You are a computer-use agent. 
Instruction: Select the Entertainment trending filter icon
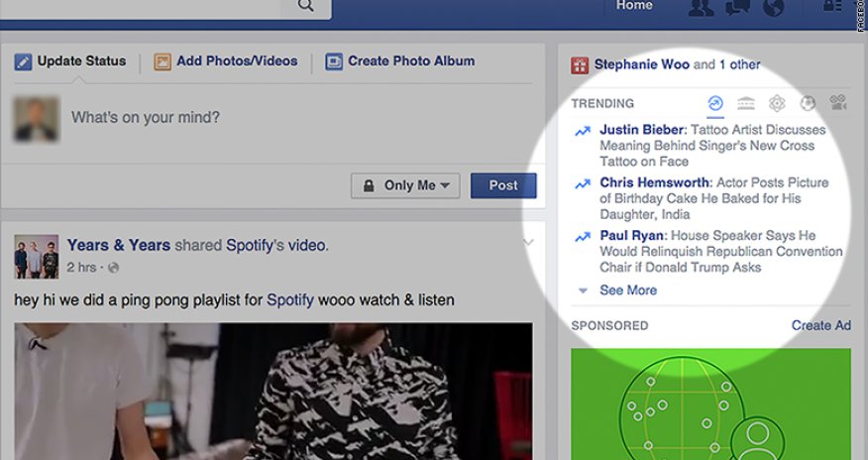pyautogui.click(x=838, y=103)
